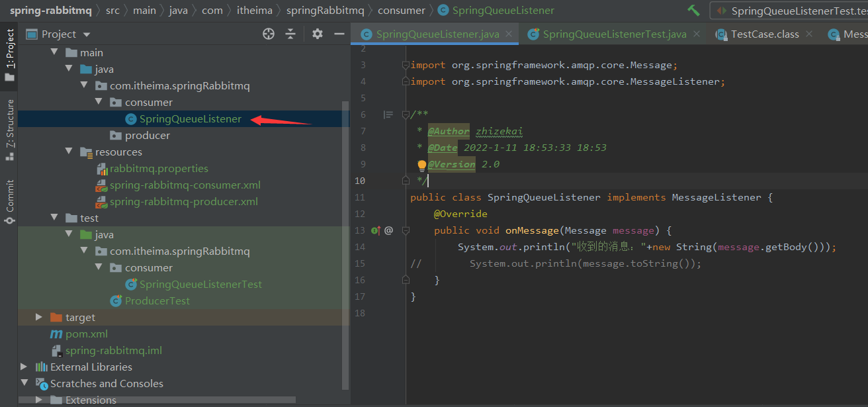Hide the Project panel with minimize dash
This screenshot has height=407, width=868.
339,34
